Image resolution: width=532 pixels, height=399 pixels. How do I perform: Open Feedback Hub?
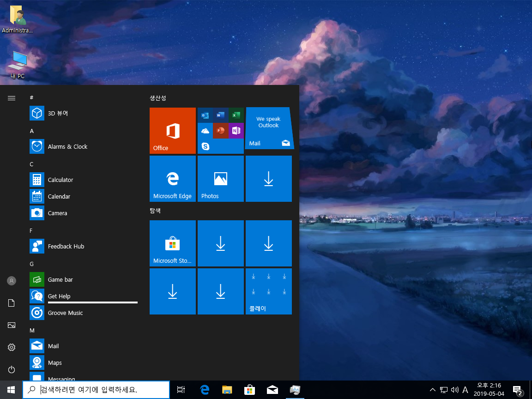pos(84,246)
